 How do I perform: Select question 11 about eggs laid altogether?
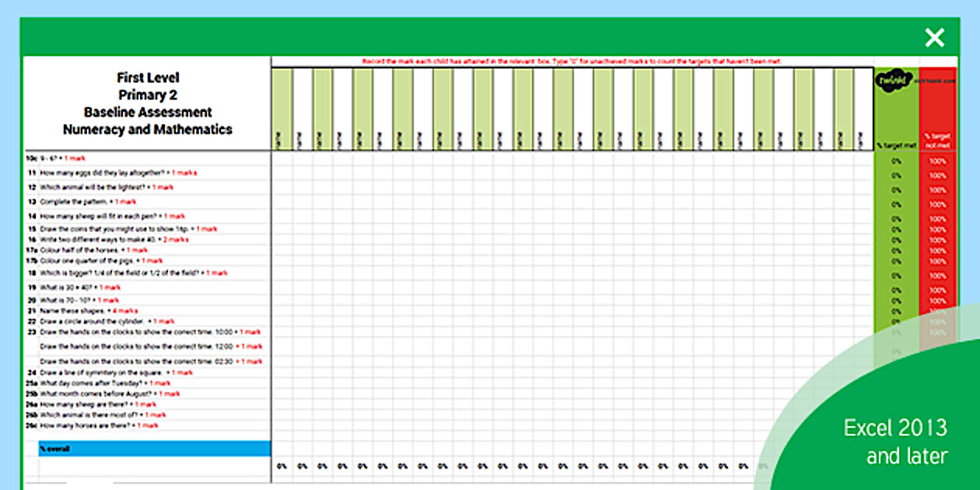click(x=117, y=172)
